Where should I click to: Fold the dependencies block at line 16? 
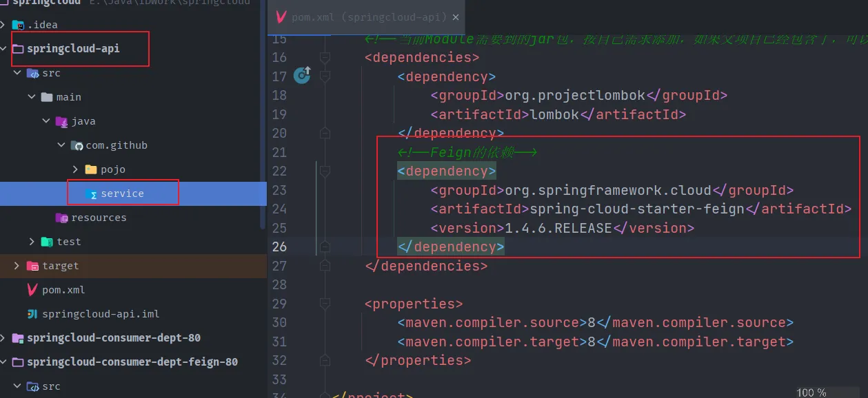tap(325, 57)
